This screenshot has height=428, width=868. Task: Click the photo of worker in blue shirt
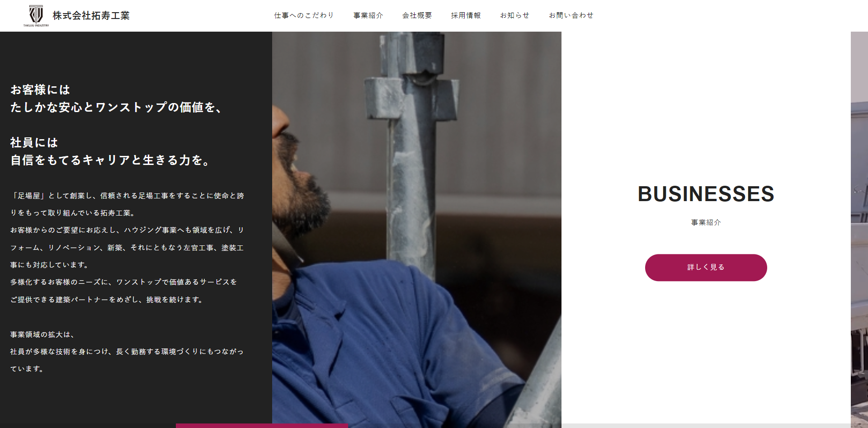point(417,230)
